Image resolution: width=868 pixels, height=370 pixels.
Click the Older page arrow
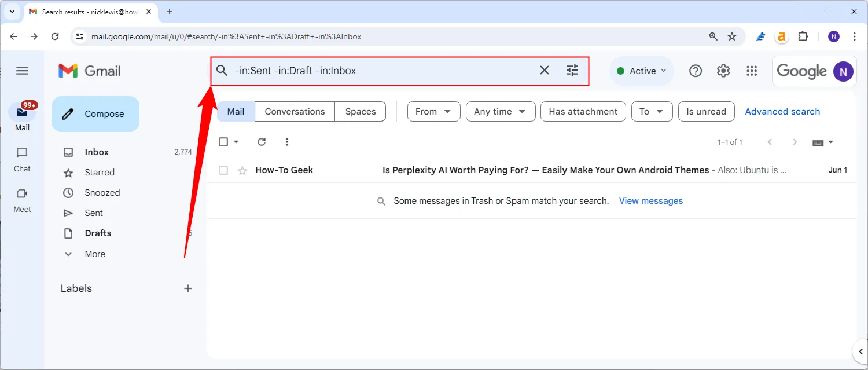[795, 142]
